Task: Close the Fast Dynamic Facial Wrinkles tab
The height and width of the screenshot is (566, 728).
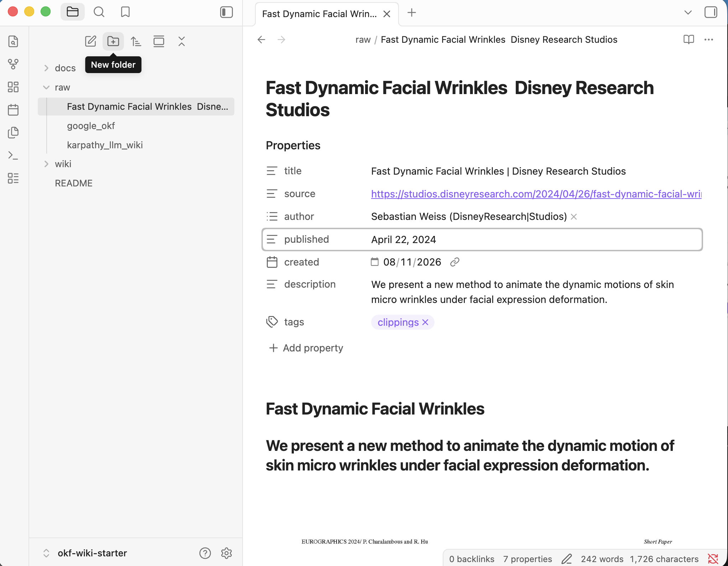Action: (x=387, y=14)
